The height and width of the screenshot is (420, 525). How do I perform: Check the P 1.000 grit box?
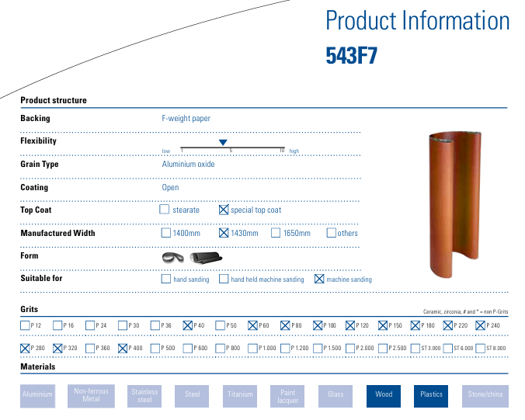[252, 349]
